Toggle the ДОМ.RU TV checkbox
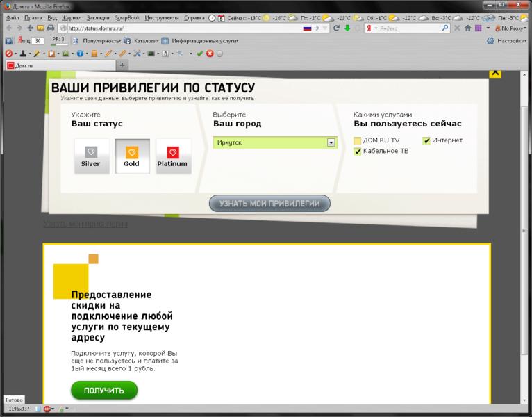Image resolution: width=532 pixels, height=417 pixels. [357, 140]
